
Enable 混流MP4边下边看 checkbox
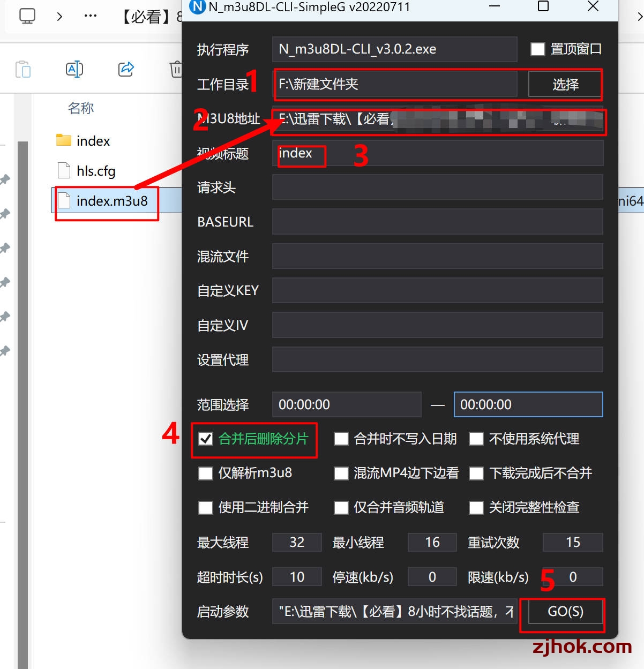click(x=341, y=473)
